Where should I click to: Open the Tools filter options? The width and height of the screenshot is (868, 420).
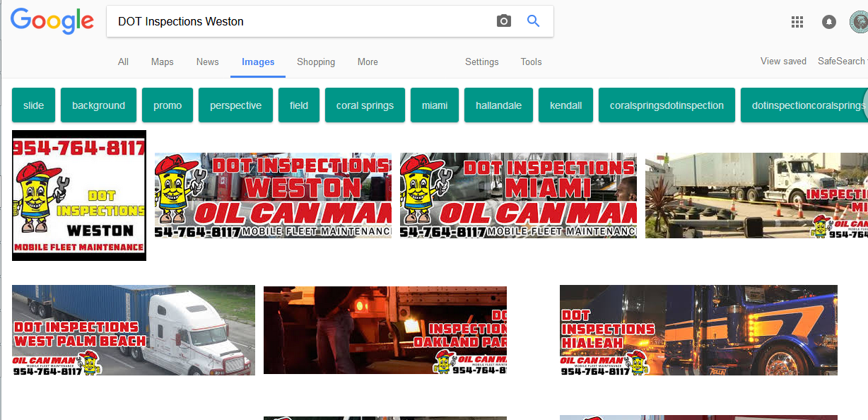pos(531,62)
